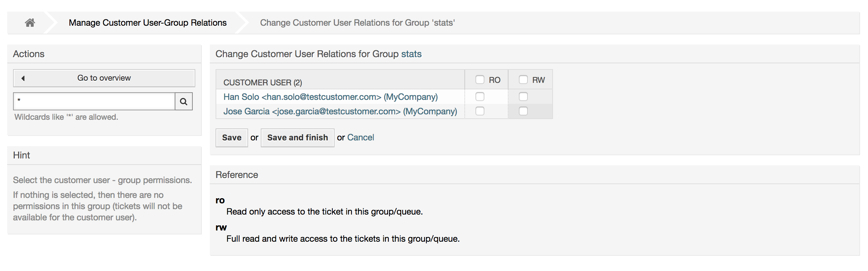Click the home icon in the breadcrumb
Viewport: 868px width, 271px height.
[x=30, y=22]
